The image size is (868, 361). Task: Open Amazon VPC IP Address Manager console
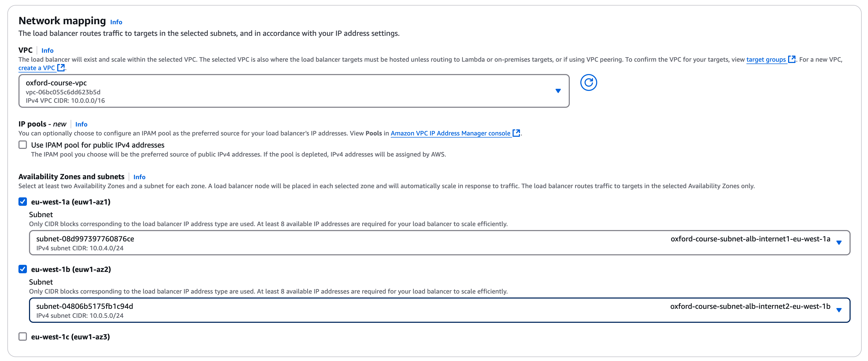(450, 133)
